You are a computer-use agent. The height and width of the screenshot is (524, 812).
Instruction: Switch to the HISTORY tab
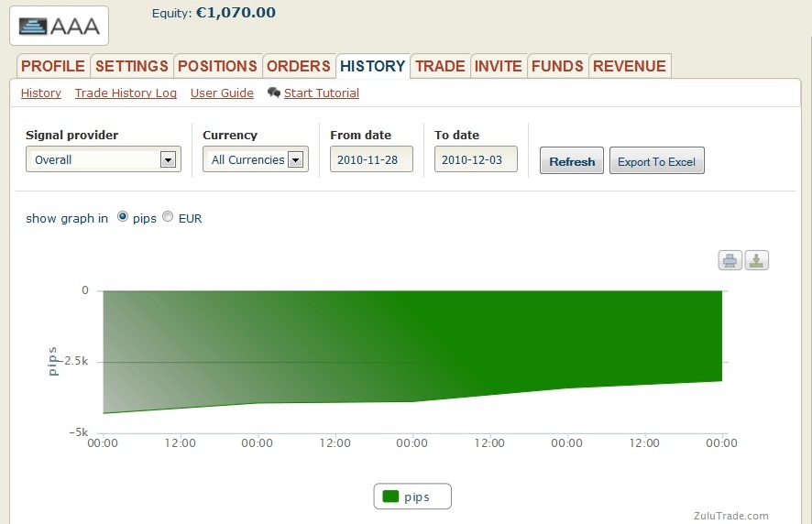373,66
